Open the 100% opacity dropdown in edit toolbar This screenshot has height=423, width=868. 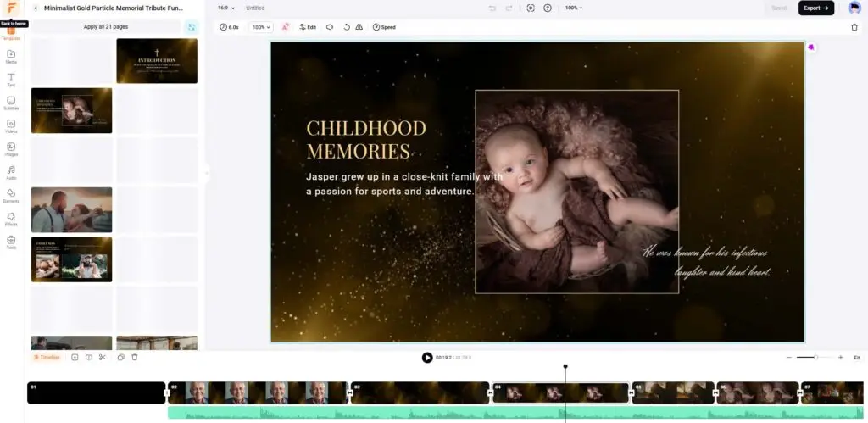259,27
